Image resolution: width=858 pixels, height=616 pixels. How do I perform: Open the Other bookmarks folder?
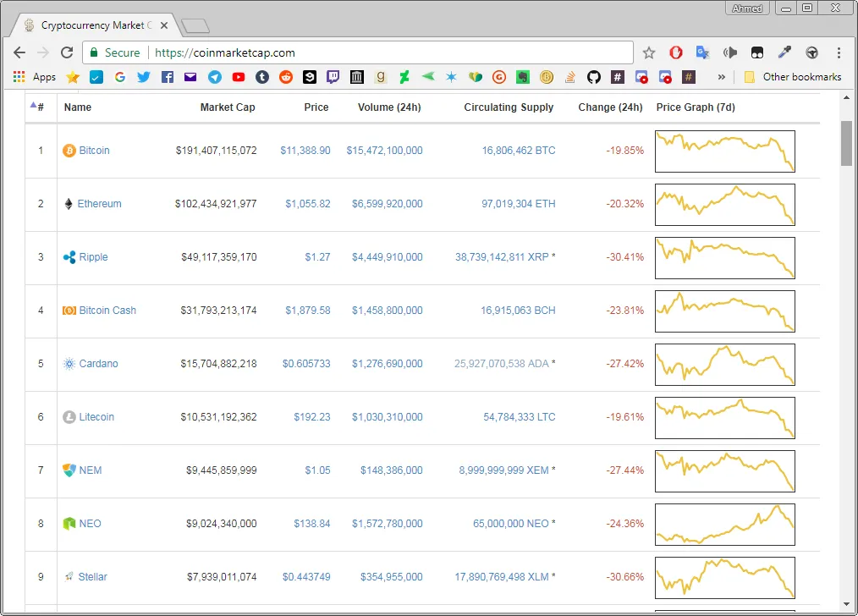(793, 77)
